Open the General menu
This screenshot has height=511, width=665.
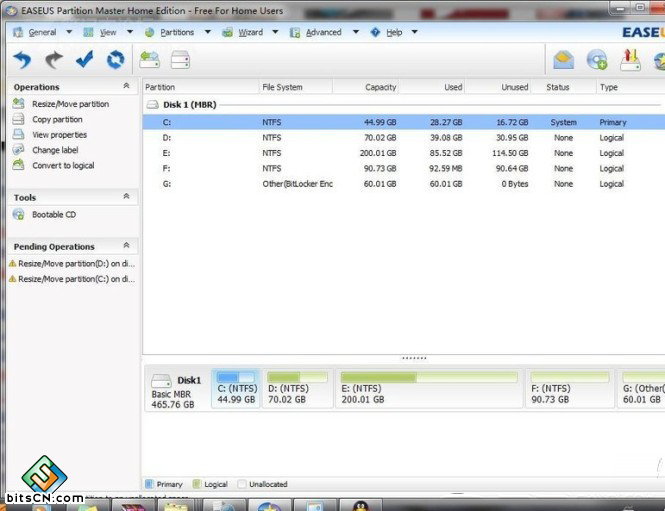click(42, 32)
